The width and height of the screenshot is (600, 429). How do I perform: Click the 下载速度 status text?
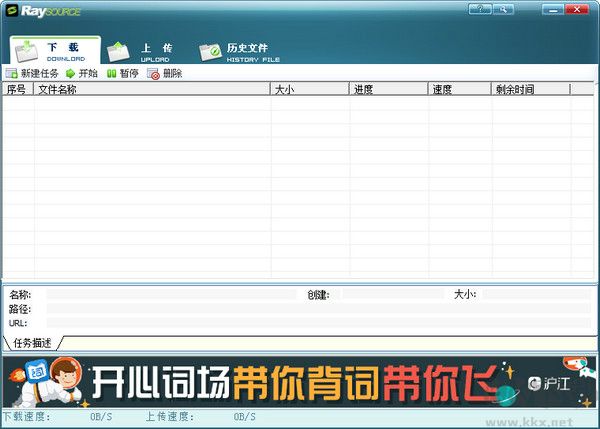coord(27,416)
